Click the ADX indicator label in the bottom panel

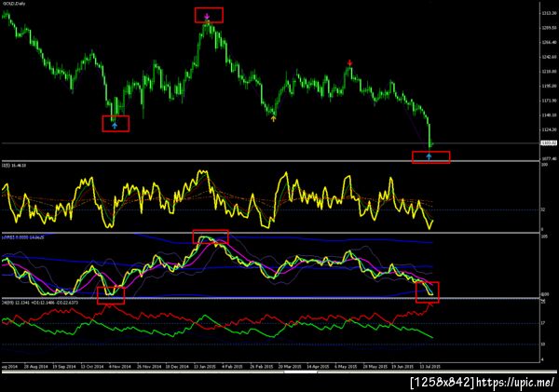coord(40,303)
